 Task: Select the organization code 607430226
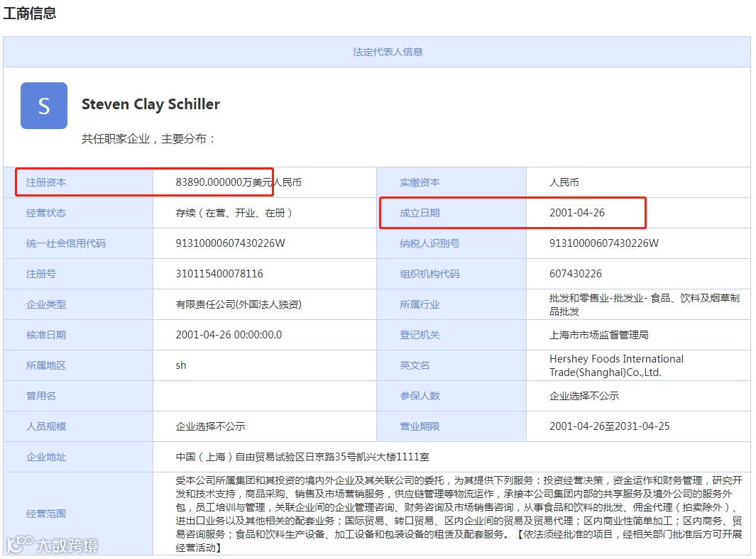tap(576, 274)
